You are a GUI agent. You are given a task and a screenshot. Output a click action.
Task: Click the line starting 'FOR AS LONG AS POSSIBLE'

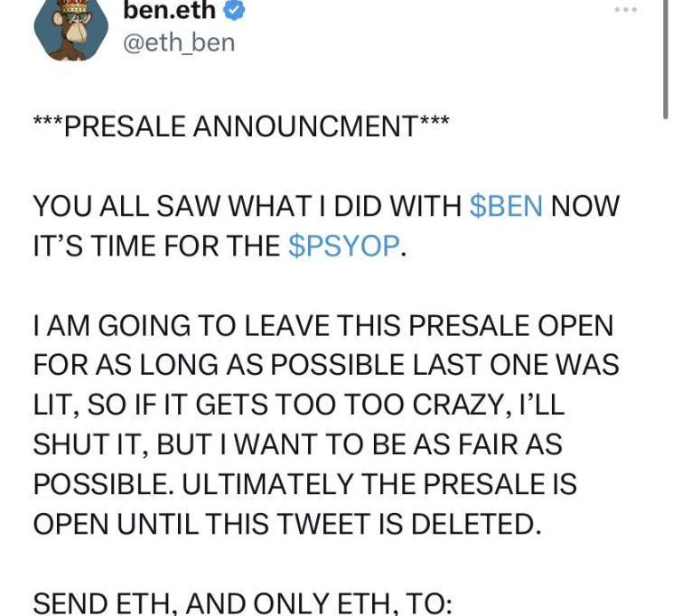click(325, 365)
